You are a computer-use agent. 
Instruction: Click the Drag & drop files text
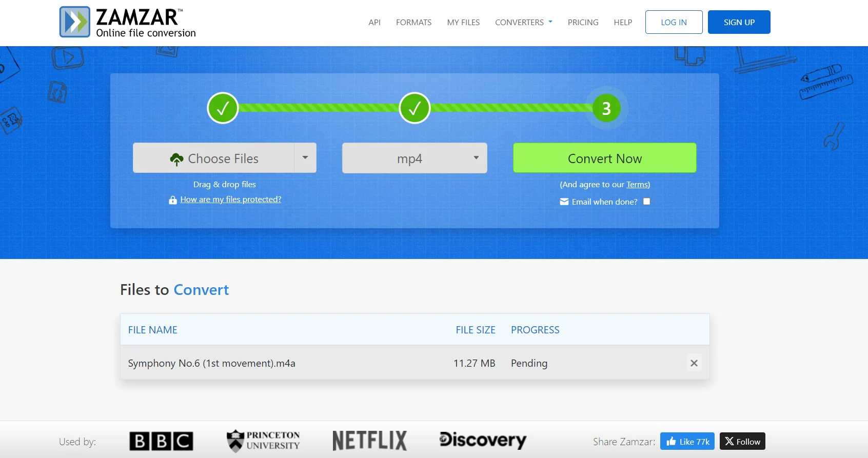point(224,185)
